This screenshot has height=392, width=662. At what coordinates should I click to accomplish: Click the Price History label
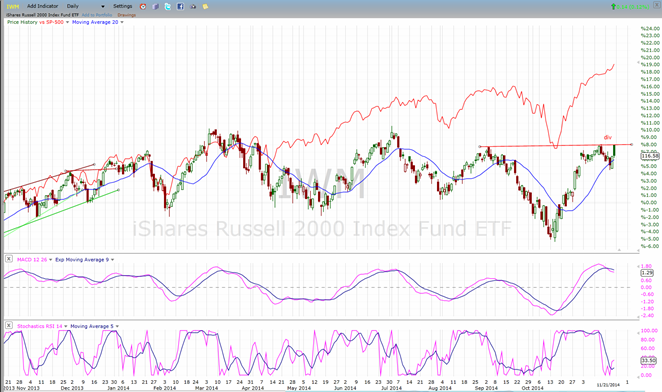coord(22,22)
